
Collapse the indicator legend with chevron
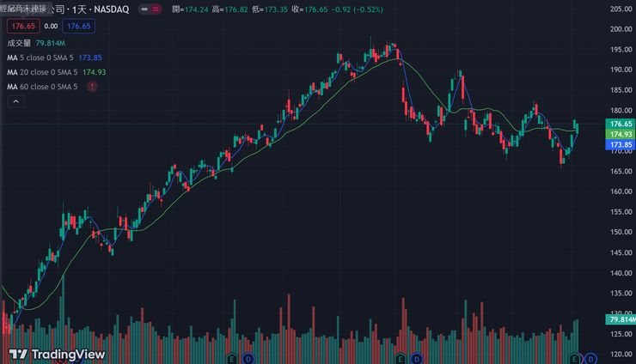pyautogui.click(x=15, y=101)
